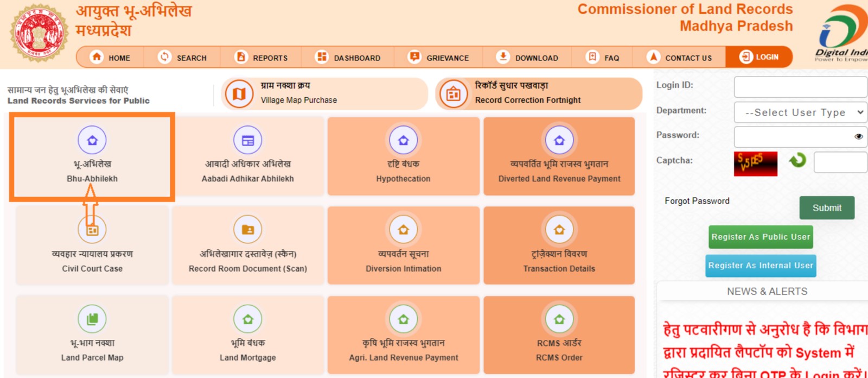
Task: Click into the Captcha entry field
Action: pyautogui.click(x=840, y=162)
